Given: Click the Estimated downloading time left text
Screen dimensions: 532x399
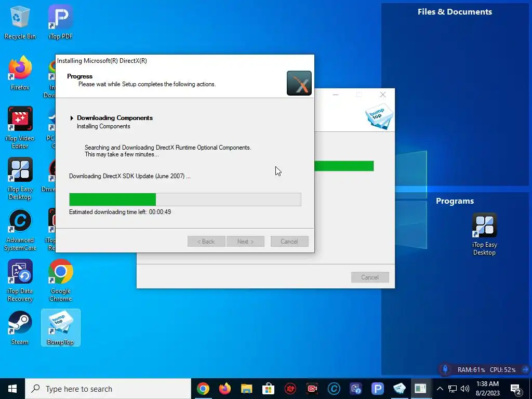Looking at the screenshot, I should pyautogui.click(x=120, y=212).
